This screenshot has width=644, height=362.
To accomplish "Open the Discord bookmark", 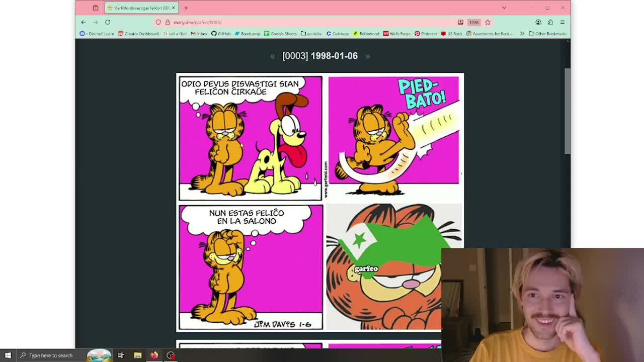I will [x=97, y=34].
